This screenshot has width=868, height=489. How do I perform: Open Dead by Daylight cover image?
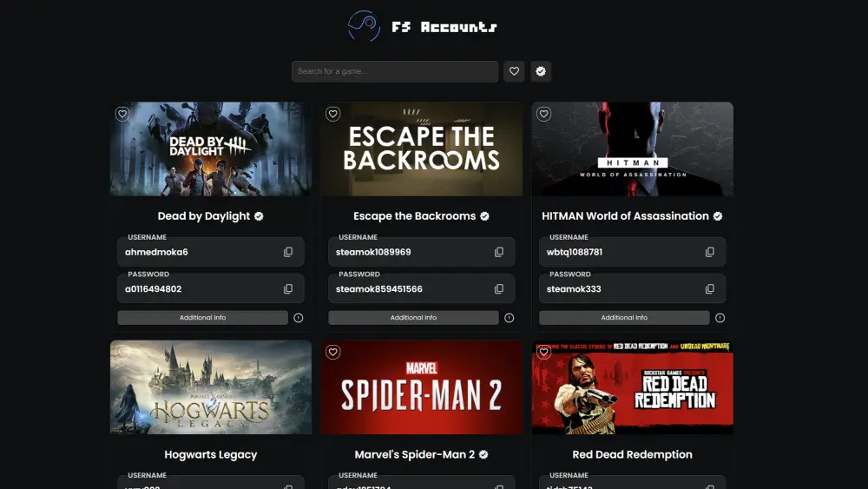210,149
